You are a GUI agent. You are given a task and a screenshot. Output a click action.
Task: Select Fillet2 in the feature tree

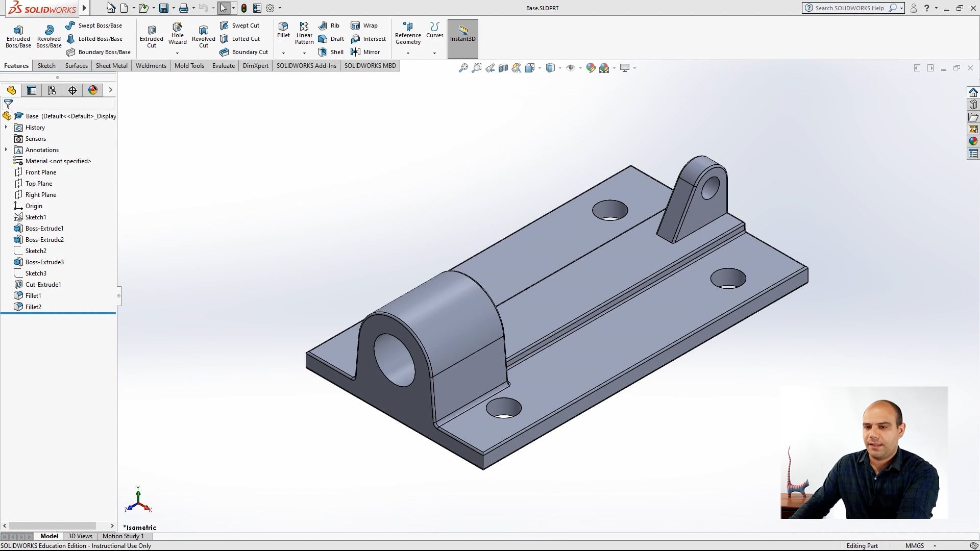[x=33, y=307]
